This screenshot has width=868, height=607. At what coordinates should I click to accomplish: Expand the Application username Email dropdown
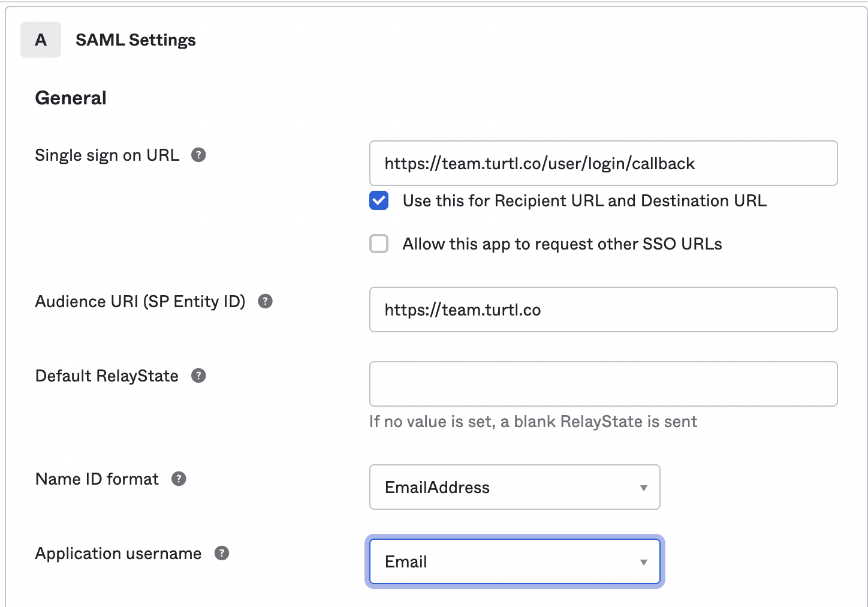(x=514, y=561)
